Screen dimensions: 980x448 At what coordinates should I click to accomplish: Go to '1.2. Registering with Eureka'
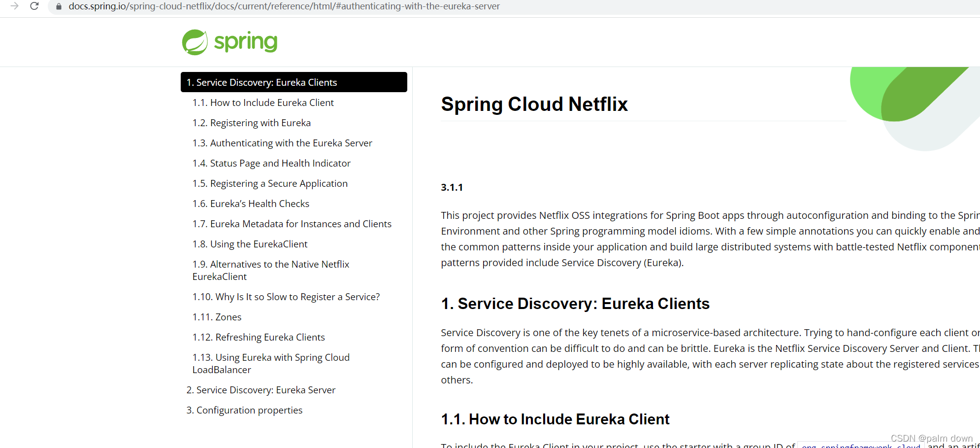(x=252, y=123)
